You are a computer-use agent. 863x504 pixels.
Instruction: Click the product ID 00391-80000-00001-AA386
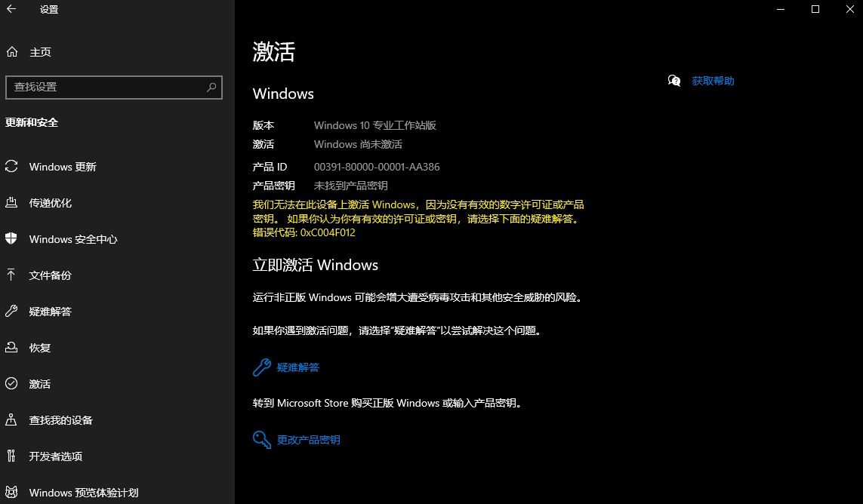[x=377, y=167]
